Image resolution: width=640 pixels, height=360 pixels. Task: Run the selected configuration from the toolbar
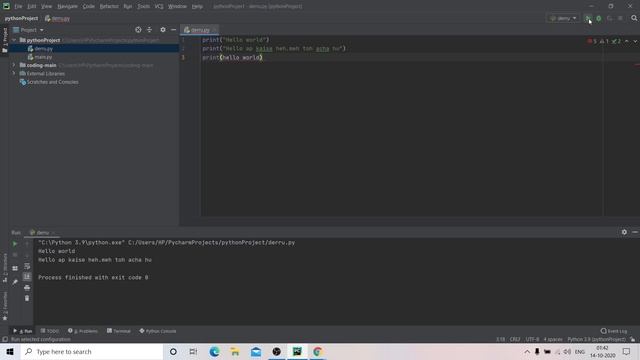point(588,18)
